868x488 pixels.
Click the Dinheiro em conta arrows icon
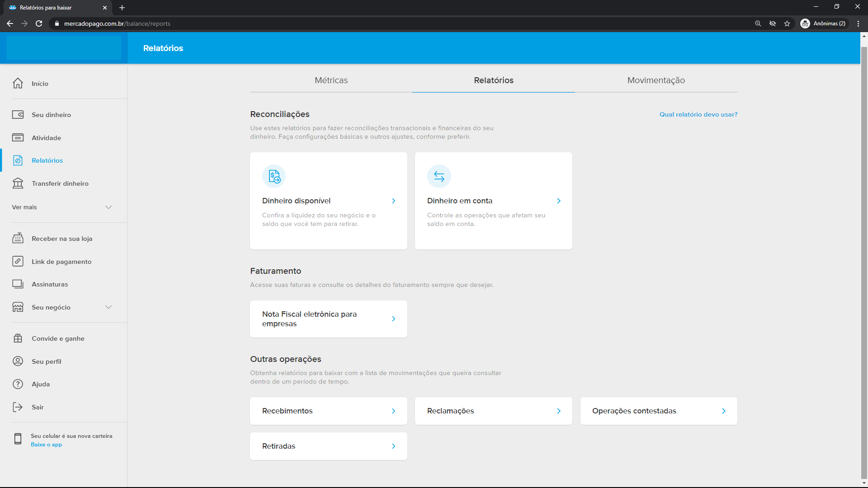[439, 176]
